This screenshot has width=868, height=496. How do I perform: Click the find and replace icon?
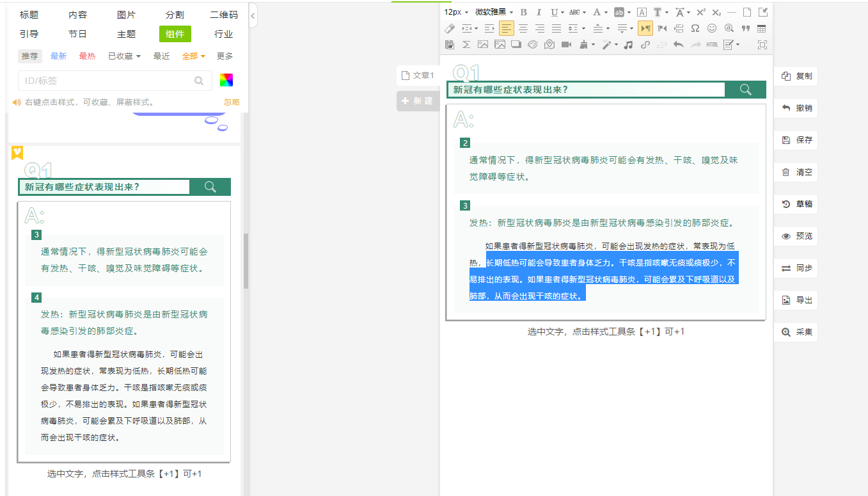point(729,28)
